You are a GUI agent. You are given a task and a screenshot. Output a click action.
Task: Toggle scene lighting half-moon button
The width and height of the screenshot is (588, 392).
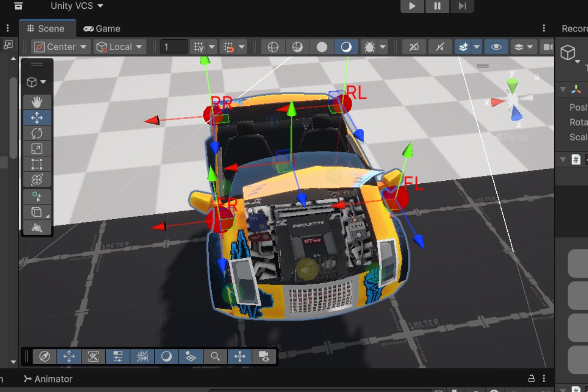[346, 47]
